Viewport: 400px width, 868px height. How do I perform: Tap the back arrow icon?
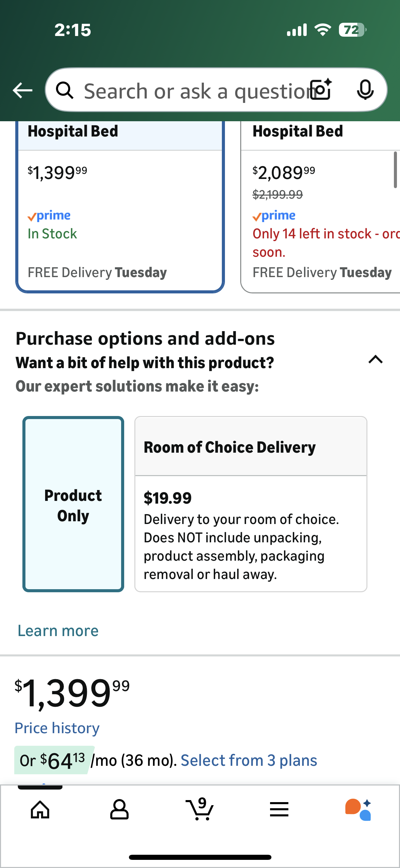pyautogui.click(x=22, y=90)
